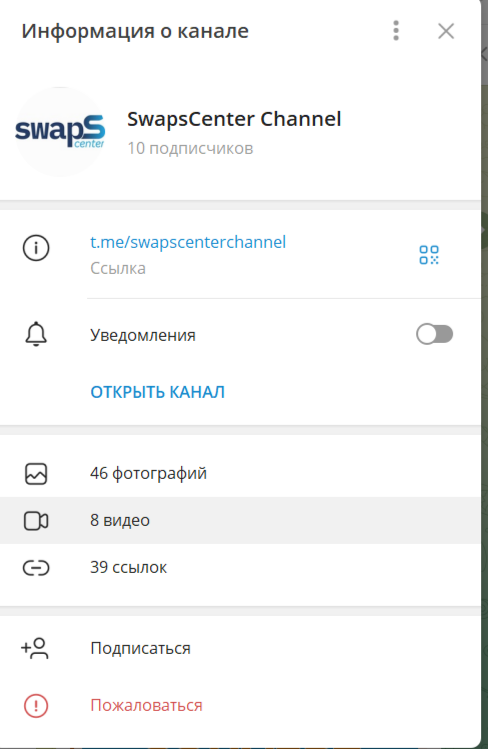Image resolution: width=488 pixels, height=749 pixels.
Task: Click the 10 подписчиков subscriber count
Action: 190,149
